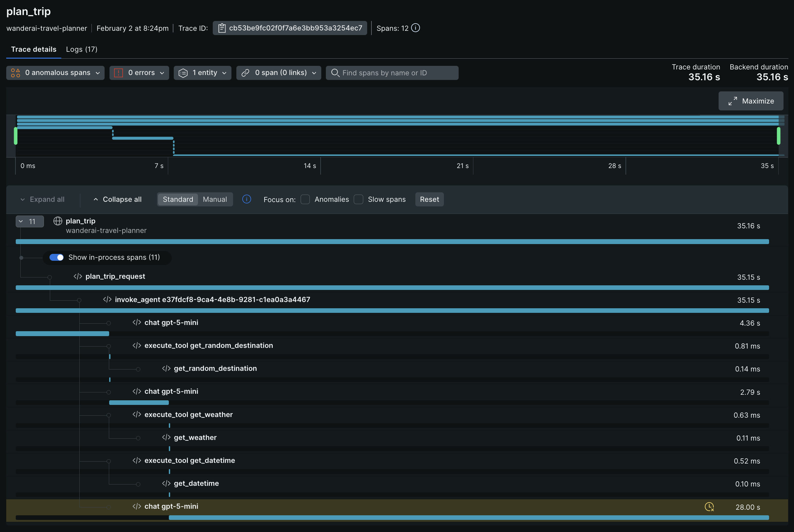Screen dimensions: 794x532
Task: Click the slow span clock icon on last row
Action: point(709,507)
